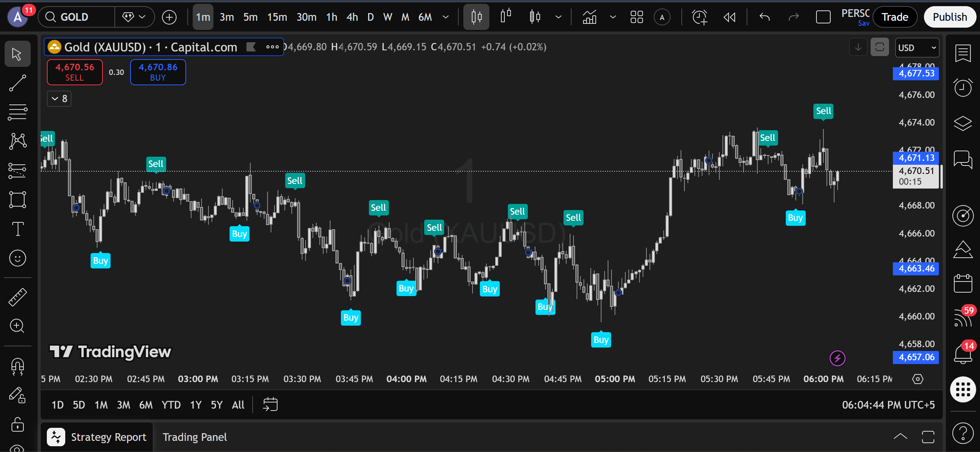The height and width of the screenshot is (452, 980).
Task: Open the three-dot more menu for Gold
Action: point(273,47)
